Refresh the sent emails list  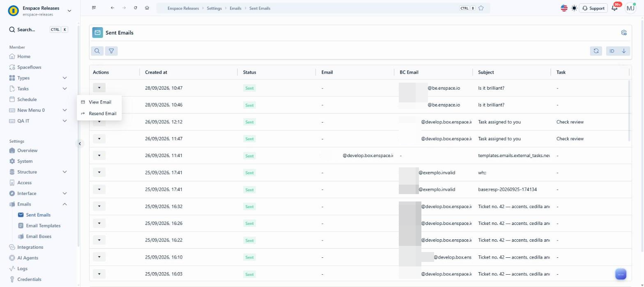[x=596, y=51]
